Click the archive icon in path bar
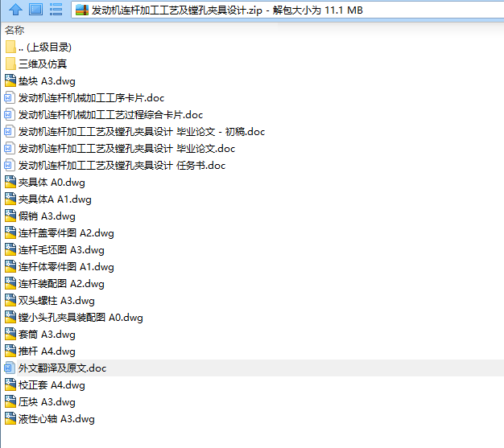 (82, 10)
